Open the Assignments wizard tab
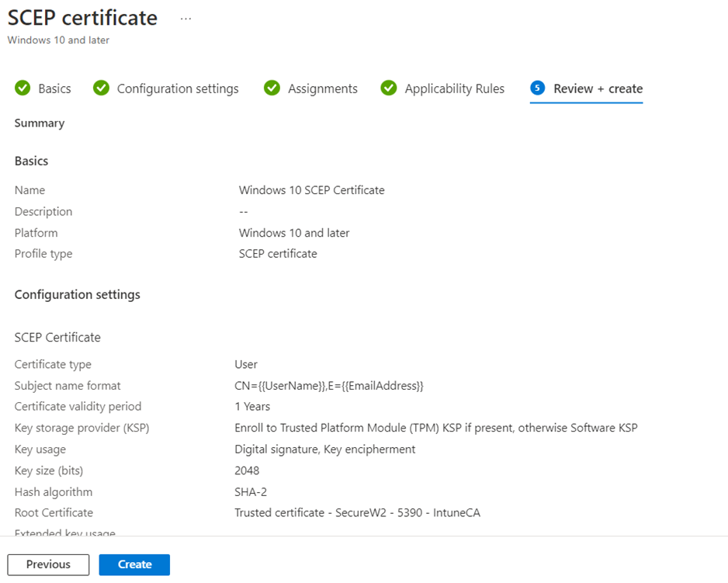The width and height of the screenshot is (728, 583). [322, 88]
